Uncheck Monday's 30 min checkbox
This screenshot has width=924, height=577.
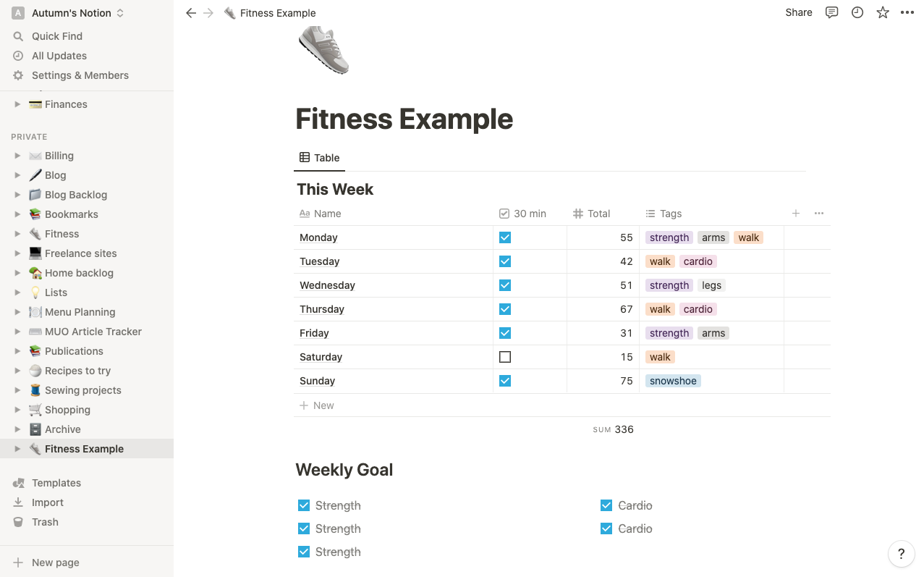click(505, 237)
